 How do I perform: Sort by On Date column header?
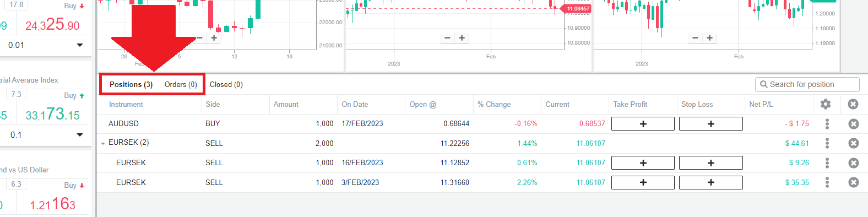pos(355,104)
